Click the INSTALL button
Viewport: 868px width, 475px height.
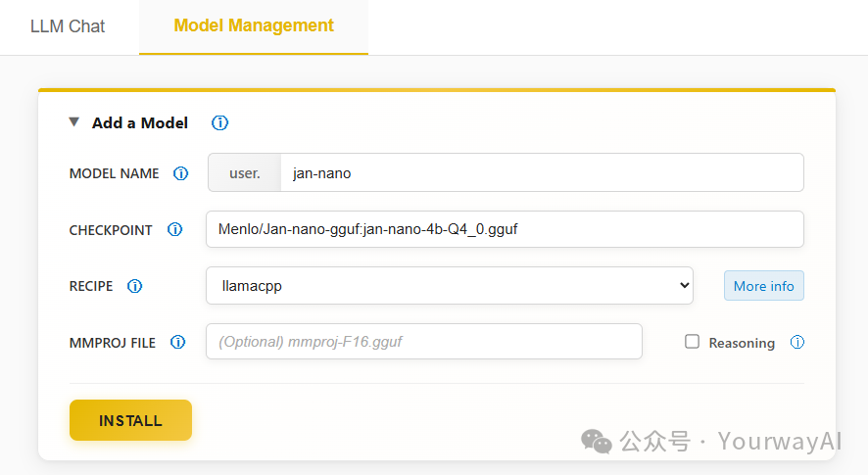coord(130,420)
